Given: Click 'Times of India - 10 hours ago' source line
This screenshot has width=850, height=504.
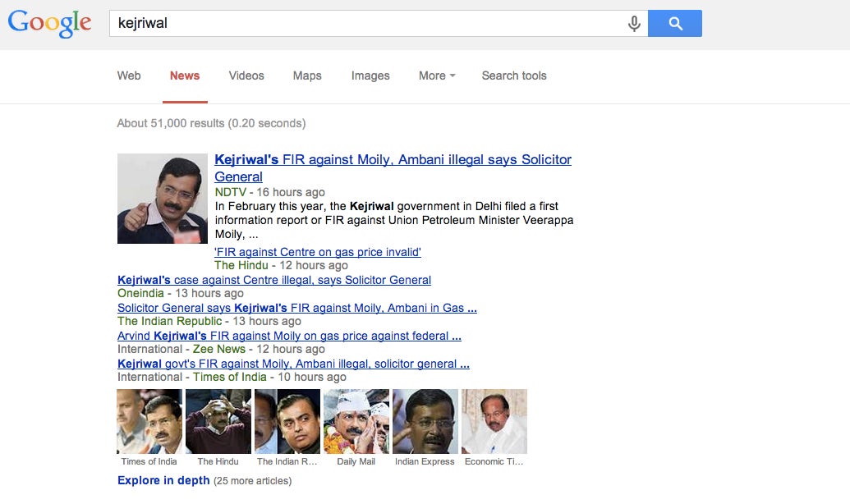Looking at the screenshot, I should 269,378.
